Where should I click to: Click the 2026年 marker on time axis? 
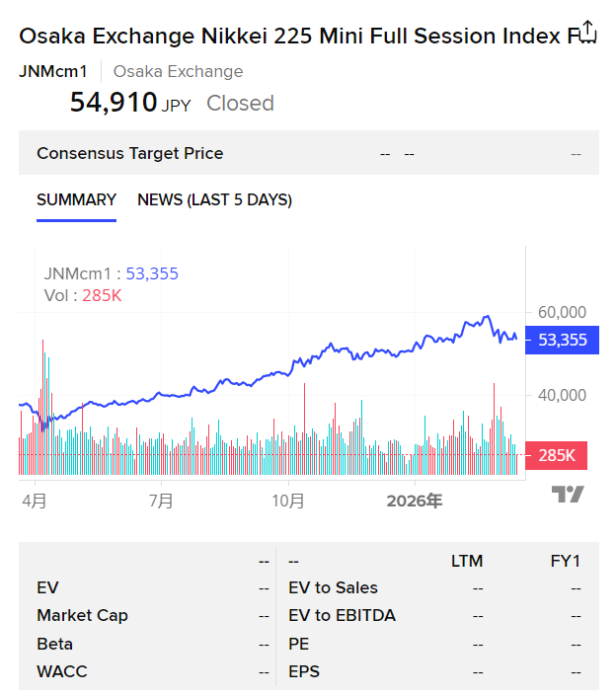click(415, 502)
